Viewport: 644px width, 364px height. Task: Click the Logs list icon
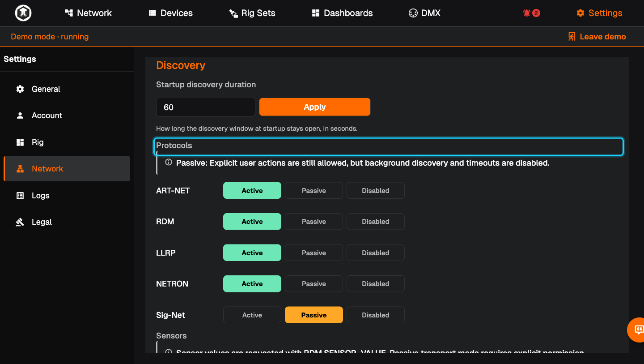(x=20, y=196)
